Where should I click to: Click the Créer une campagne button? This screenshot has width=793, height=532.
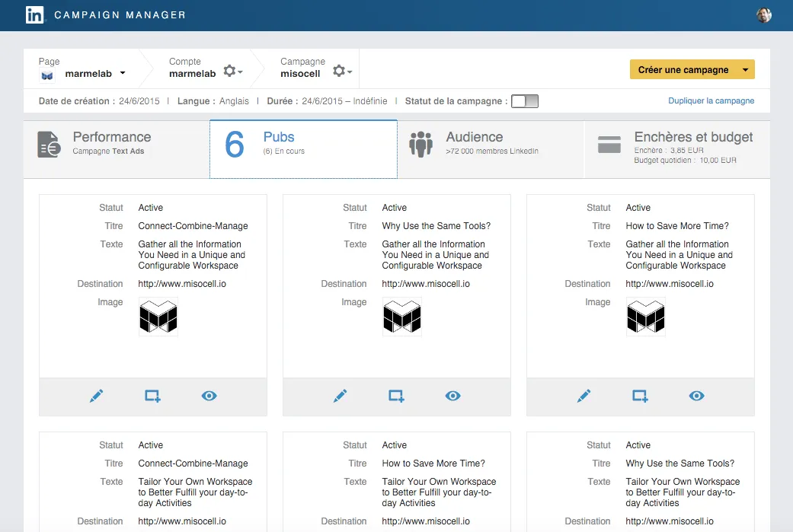coord(683,70)
